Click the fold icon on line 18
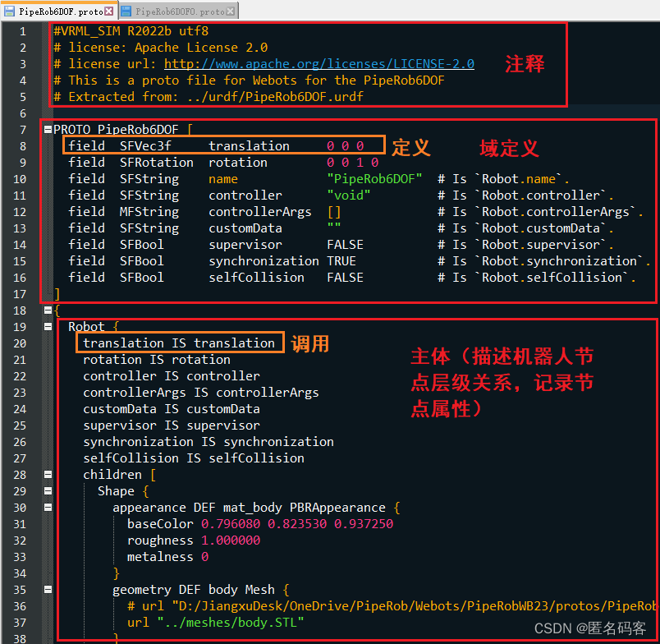Image resolution: width=660 pixels, height=644 pixels. tap(48, 310)
